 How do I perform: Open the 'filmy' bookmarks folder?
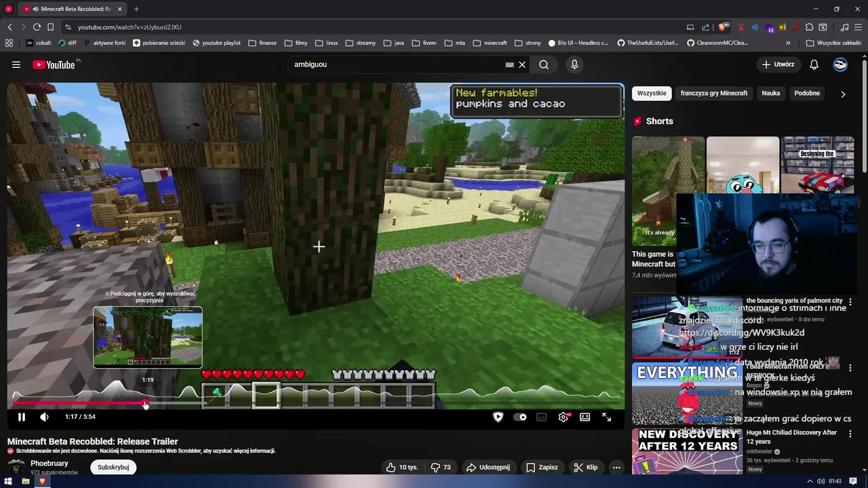click(296, 43)
